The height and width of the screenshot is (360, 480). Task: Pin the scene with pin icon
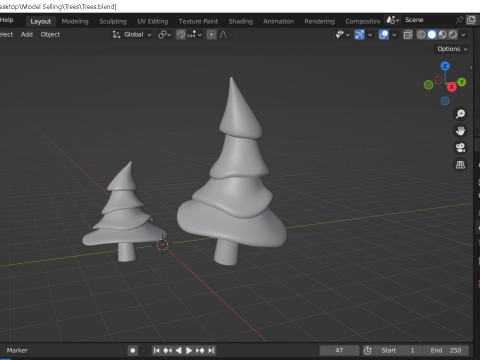(x=459, y=20)
